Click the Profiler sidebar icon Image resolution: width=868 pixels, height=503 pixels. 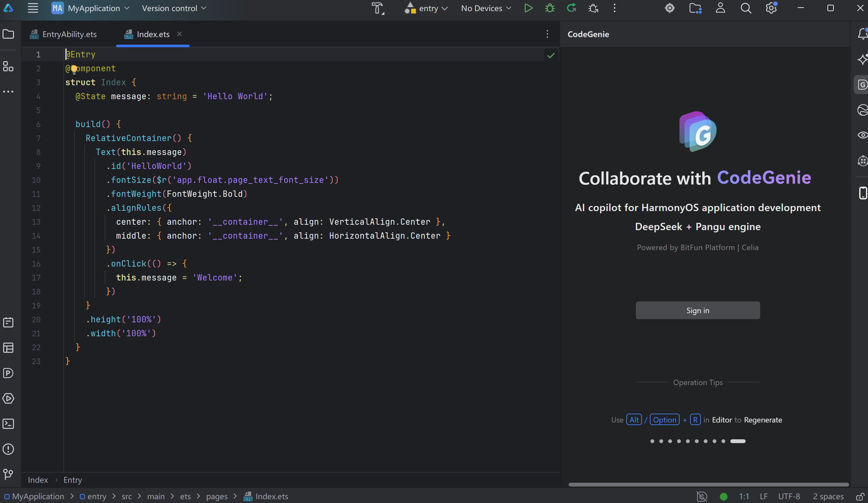point(8,373)
